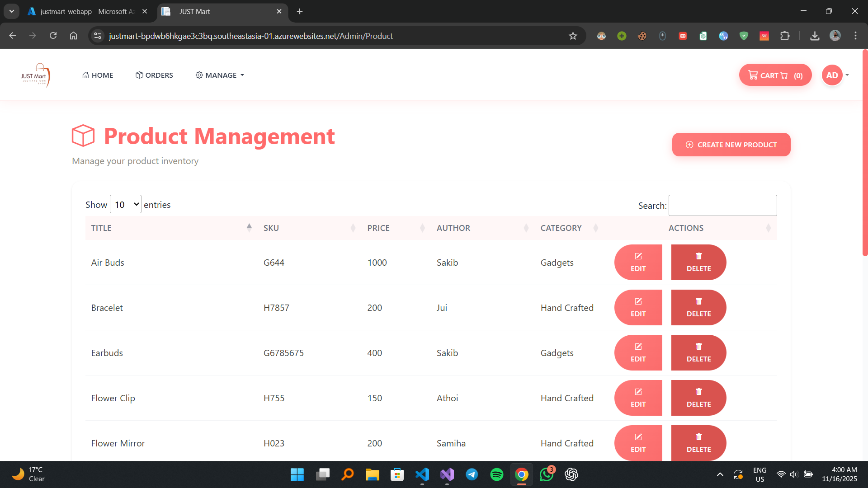This screenshot has width=868, height=488.
Task: Go to the ORDERS page
Action: pyautogui.click(x=154, y=75)
